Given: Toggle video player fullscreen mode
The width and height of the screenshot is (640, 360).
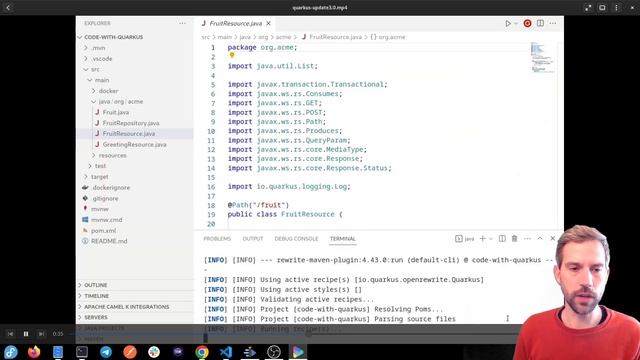Looking at the screenshot, I should (x=588, y=7).
